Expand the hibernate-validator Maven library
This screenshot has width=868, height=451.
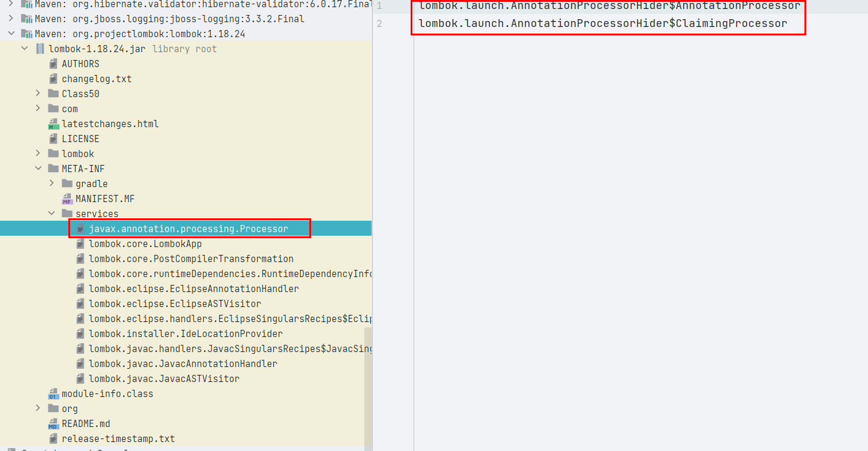[11, 4]
